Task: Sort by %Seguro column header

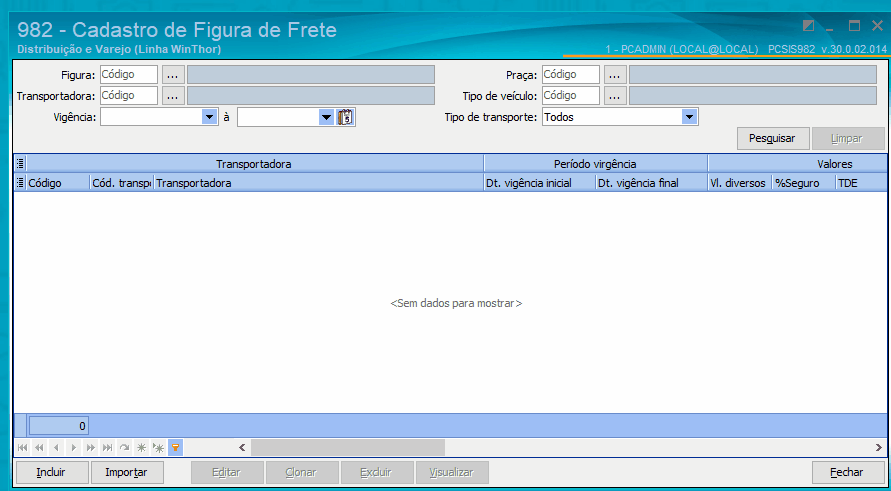Action: pos(803,183)
